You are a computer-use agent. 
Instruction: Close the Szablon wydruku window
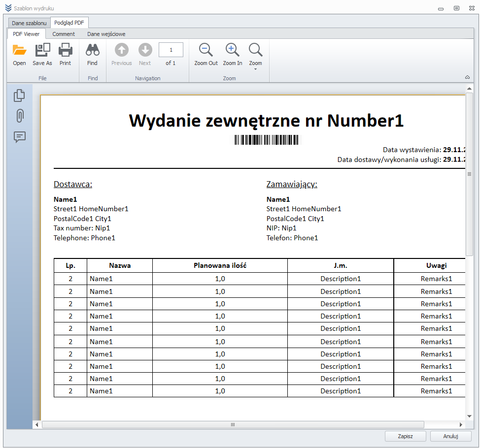click(472, 8)
